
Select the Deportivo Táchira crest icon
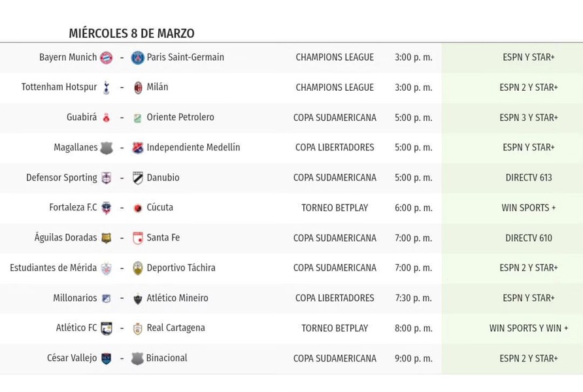pos(137,268)
